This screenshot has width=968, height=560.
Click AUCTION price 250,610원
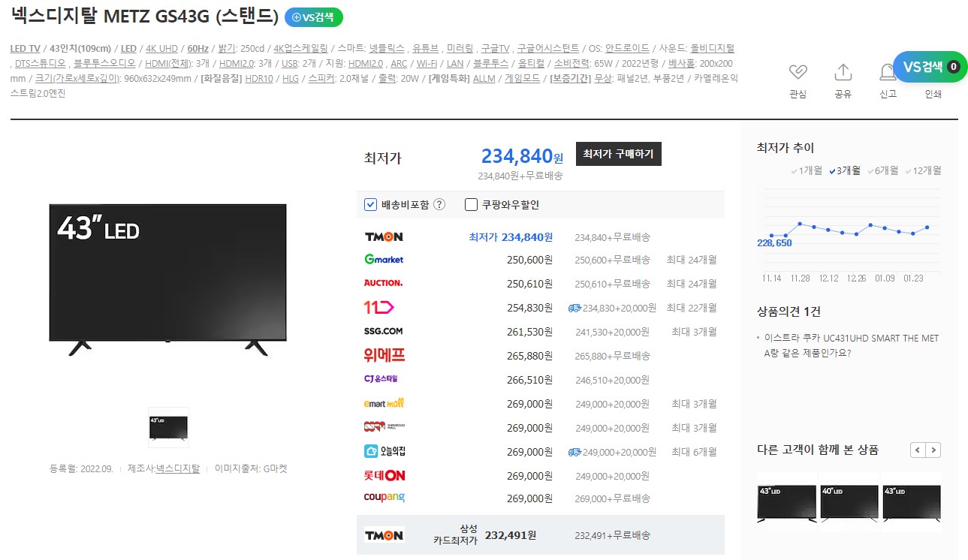pyautogui.click(x=529, y=284)
